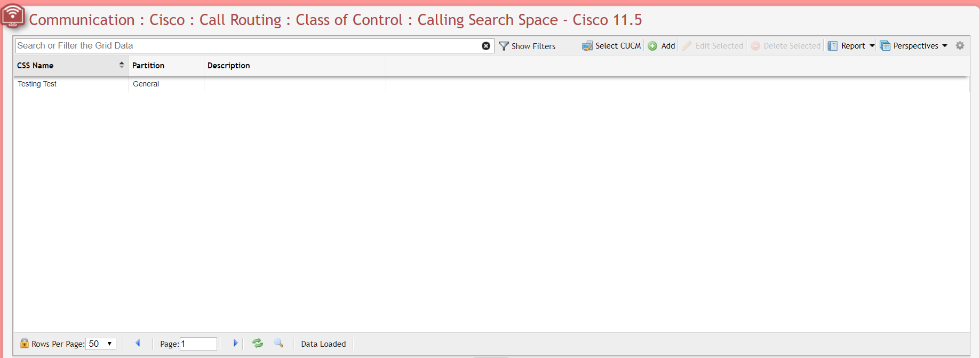Expand the Report dropdown menu

[x=872, y=46]
